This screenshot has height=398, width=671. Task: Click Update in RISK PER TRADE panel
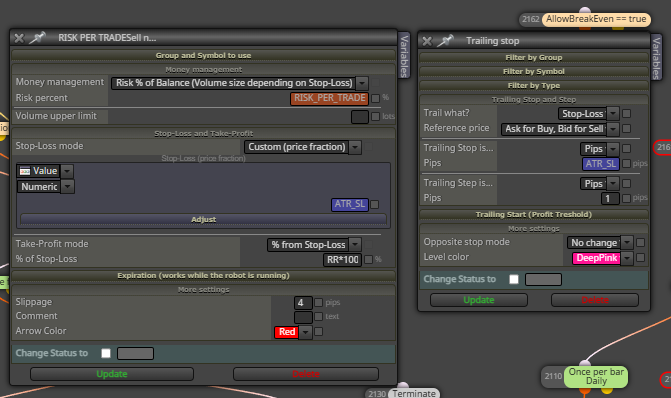pos(112,374)
